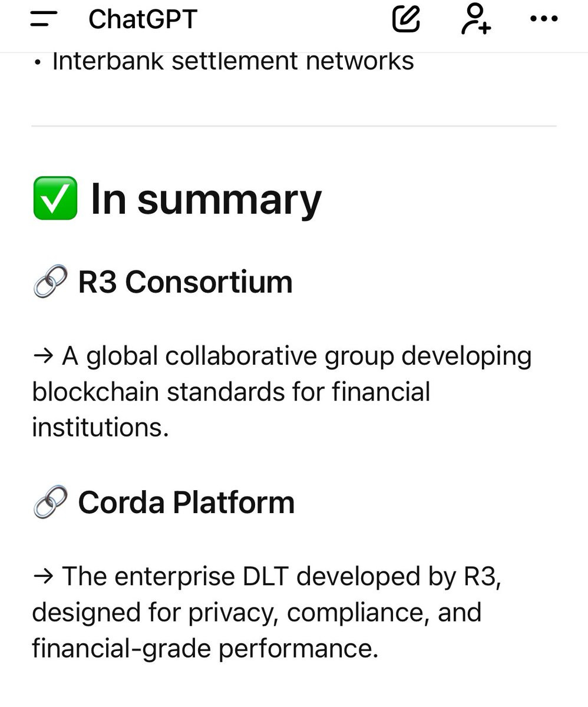Tap the link emoji beside Corda Platform
Image resolution: width=588 pixels, height=707 pixels.
tap(50, 503)
